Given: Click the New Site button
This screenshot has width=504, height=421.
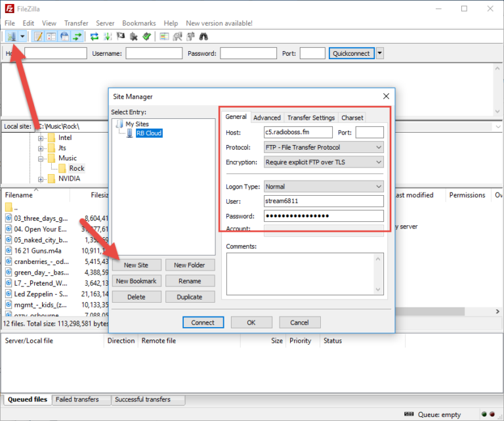Looking at the screenshot, I should [136, 265].
